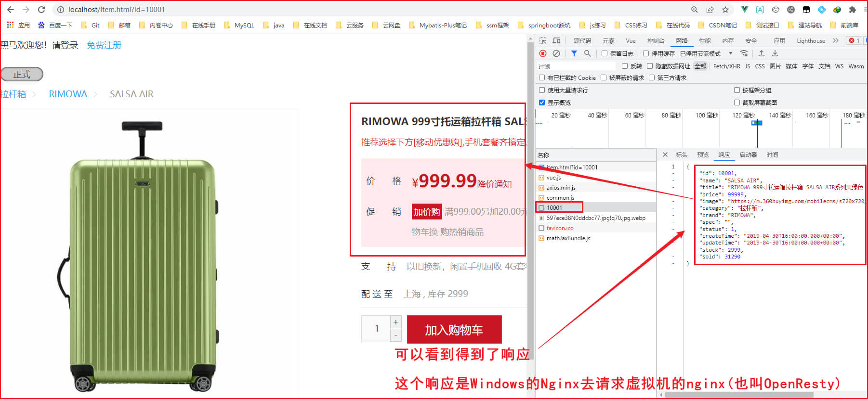The image size is (868, 399).
Task: Tick the 被屏蔽的请求 checkbox
Action: tap(604, 77)
